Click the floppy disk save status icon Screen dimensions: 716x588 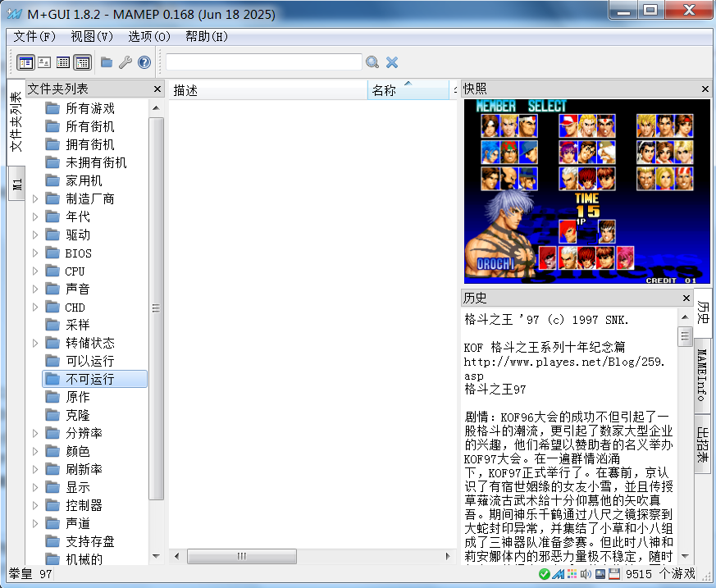pos(614,574)
